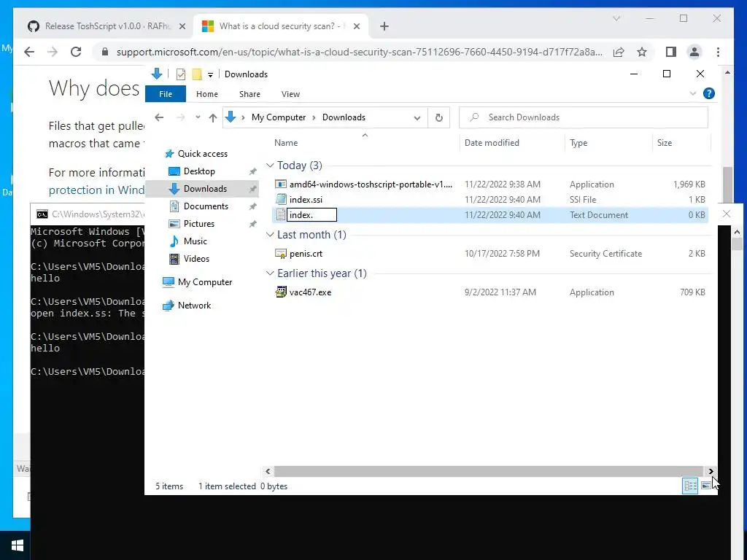Click the Chrome tab search chevron
This screenshot has width=747, height=560.
pos(616,18)
